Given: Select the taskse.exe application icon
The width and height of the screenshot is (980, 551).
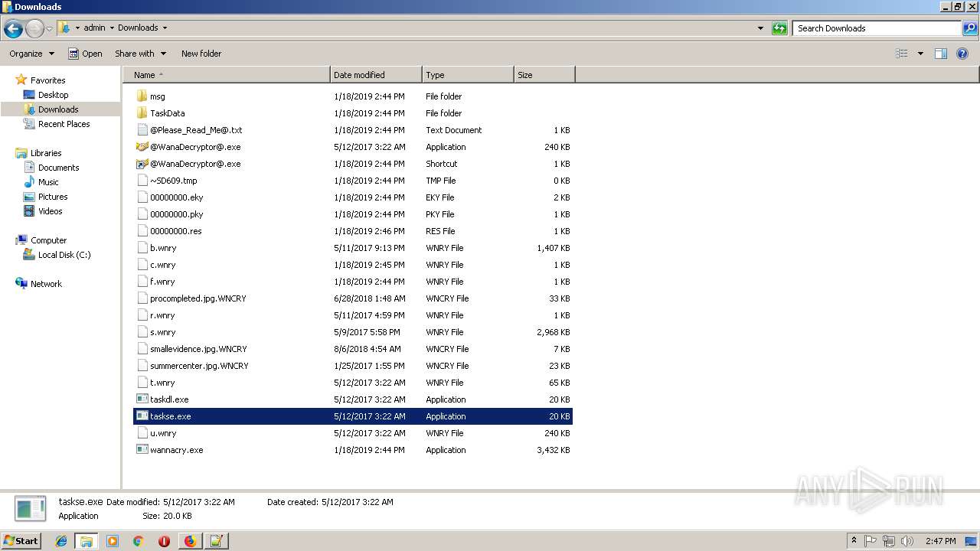Looking at the screenshot, I should point(142,416).
